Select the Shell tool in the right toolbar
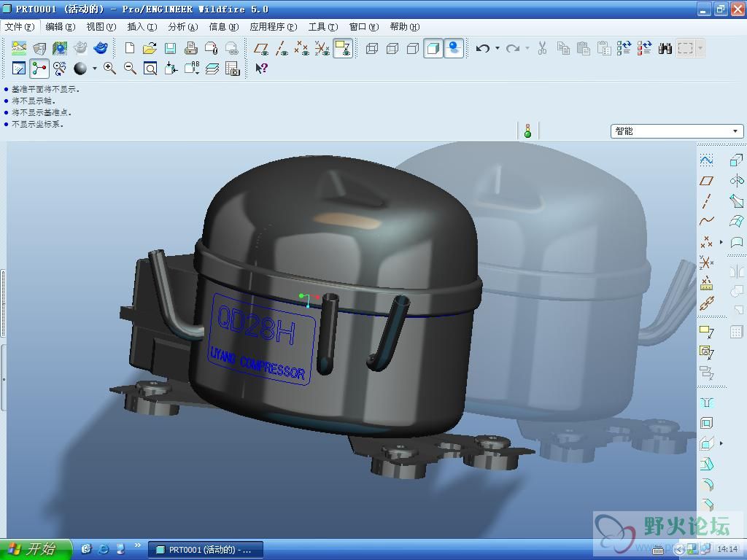 click(x=706, y=423)
